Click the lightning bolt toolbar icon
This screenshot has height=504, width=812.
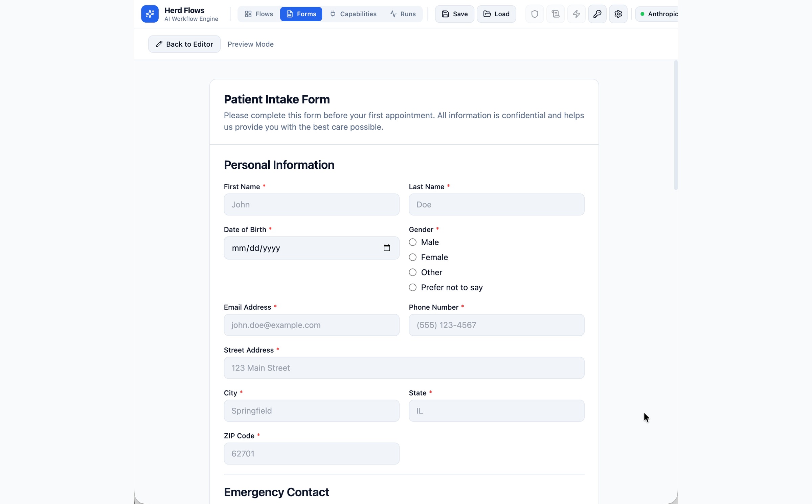(577, 14)
